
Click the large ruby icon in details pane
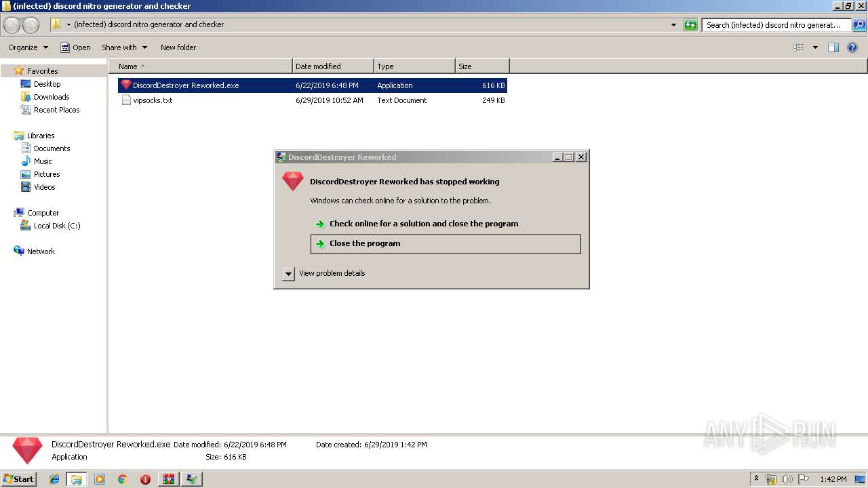[27, 451]
